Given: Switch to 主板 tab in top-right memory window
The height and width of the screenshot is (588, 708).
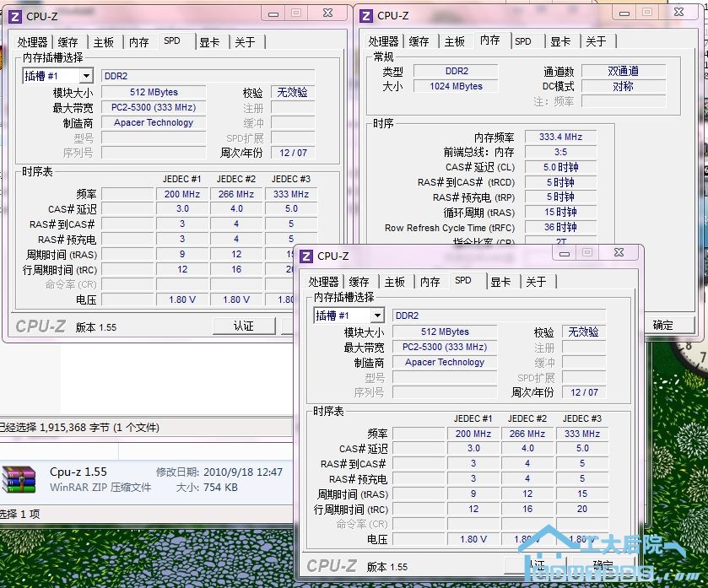Looking at the screenshot, I should pos(454,41).
